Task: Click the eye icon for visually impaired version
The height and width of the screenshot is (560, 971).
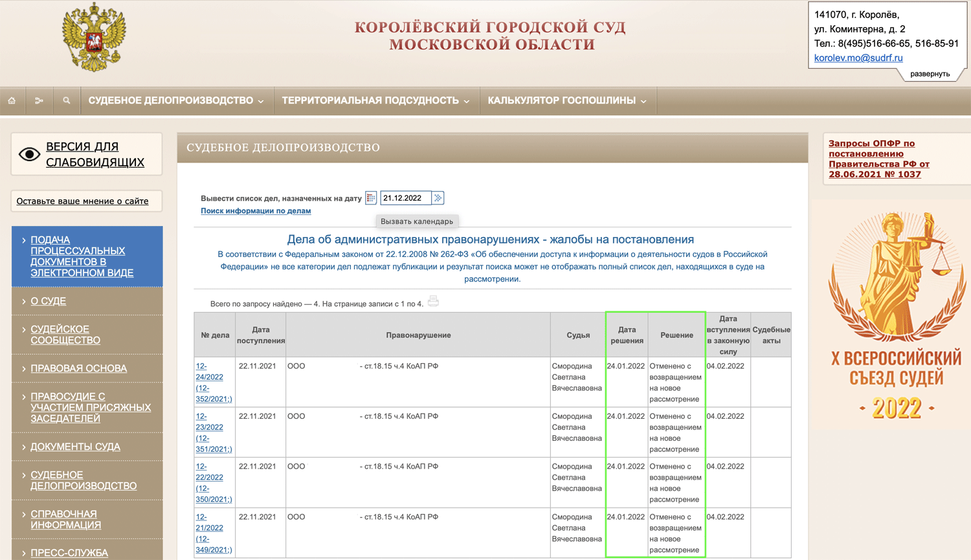Action: pyautogui.click(x=29, y=154)
